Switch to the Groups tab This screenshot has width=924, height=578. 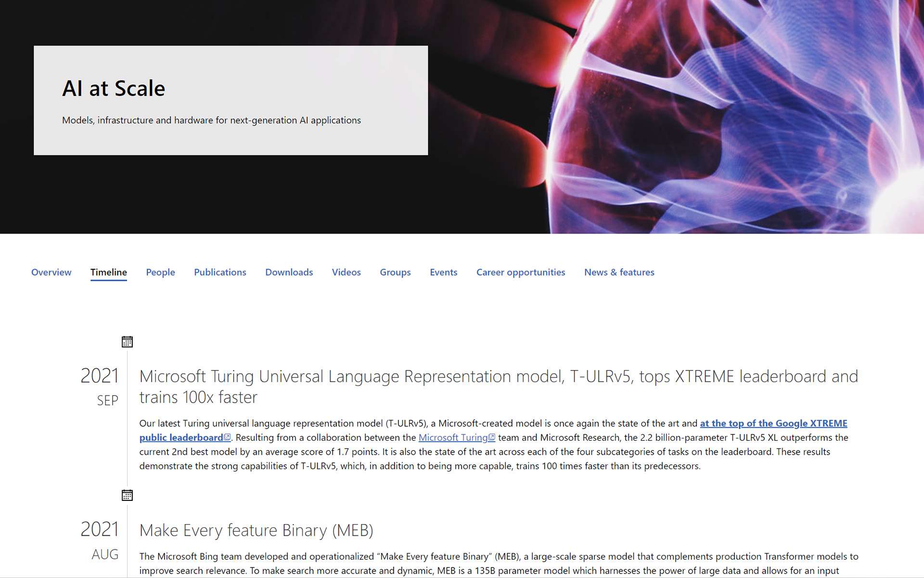point(395,272)
